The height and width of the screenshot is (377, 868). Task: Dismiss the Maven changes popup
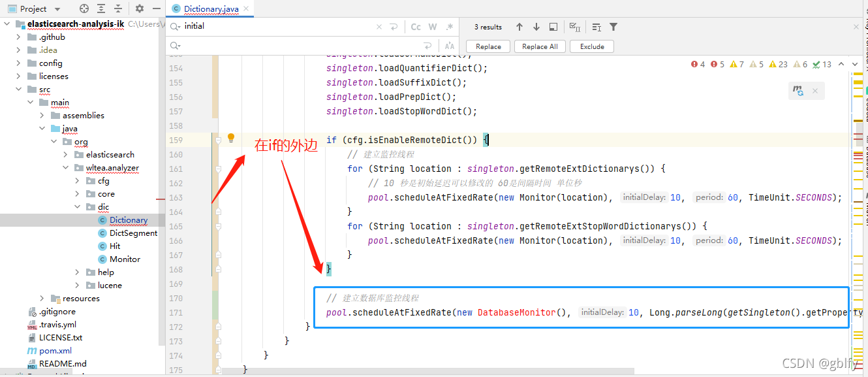coord(815,91)
